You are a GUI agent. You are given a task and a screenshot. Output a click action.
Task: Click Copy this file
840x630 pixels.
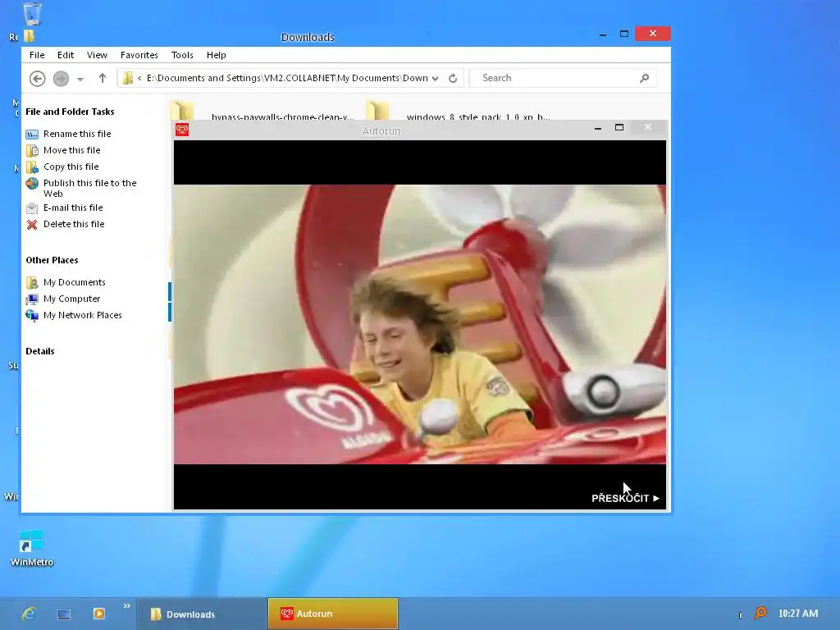[x=71, y=167]
